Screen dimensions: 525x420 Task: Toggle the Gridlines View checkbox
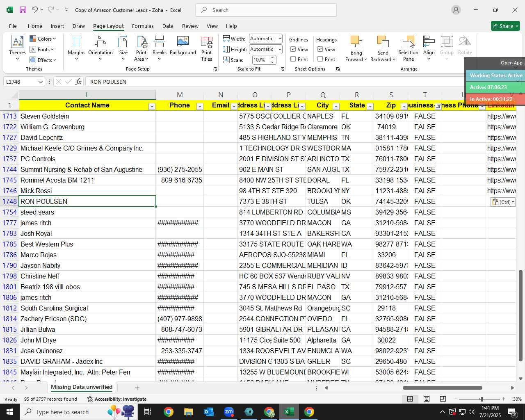click(x=293, y=49)
